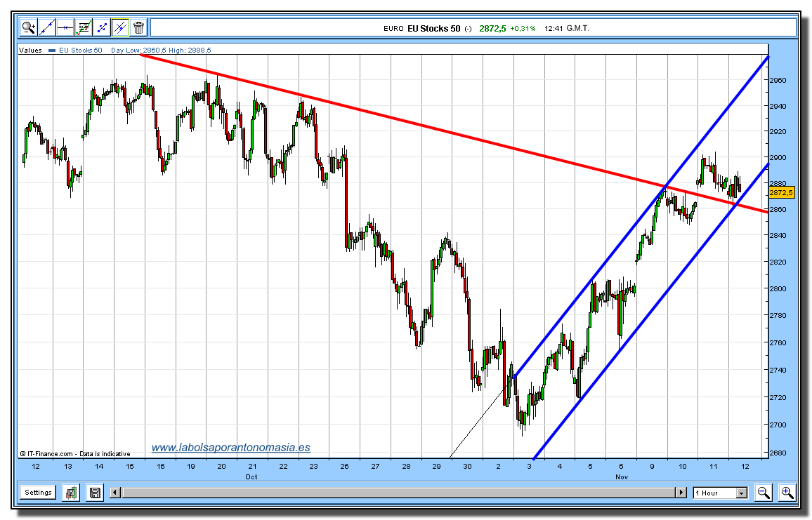The image size is (812, 520).
Task: Click date 26 on time axis
Action: click(x=344, y=466)
